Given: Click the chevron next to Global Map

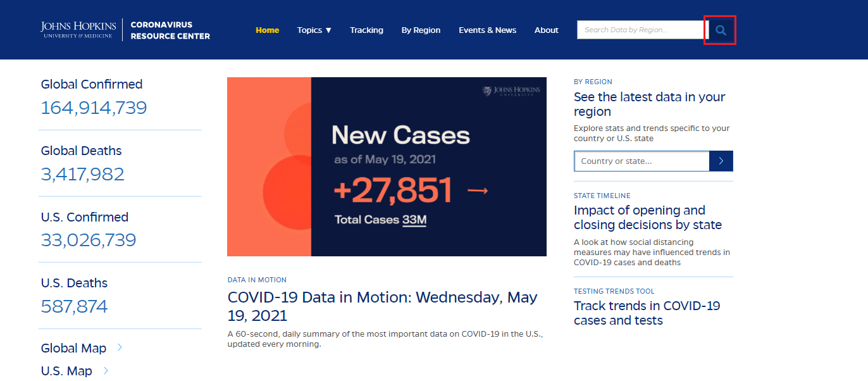Looking at the screenshot, I should click(x=120, y=347).
